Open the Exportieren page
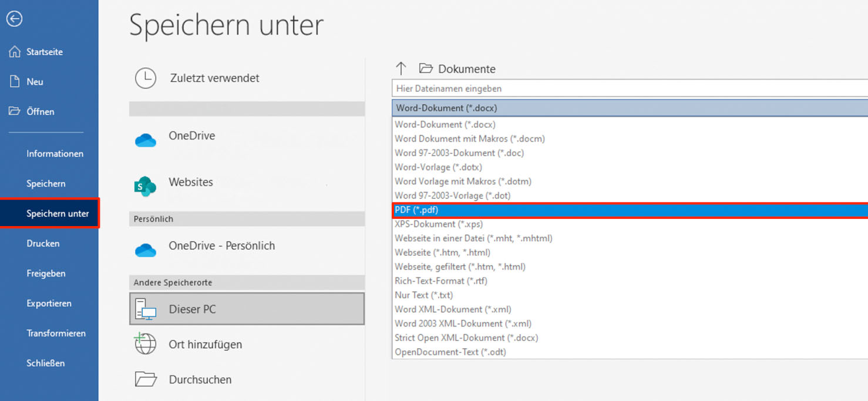 [49, 304]
